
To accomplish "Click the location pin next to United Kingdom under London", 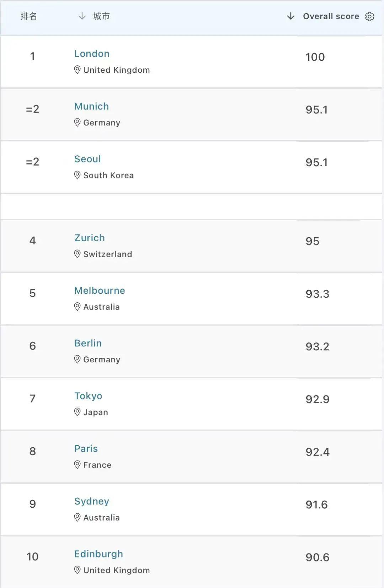I will (x=77, y=70).
